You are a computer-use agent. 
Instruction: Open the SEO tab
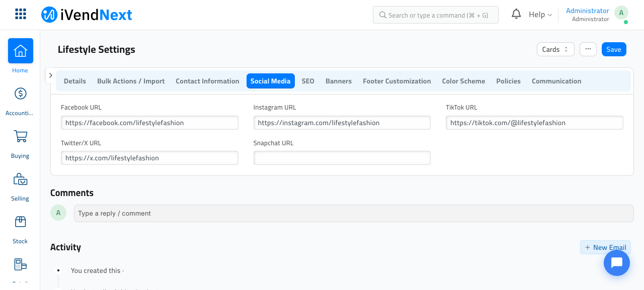coord(308,81)
